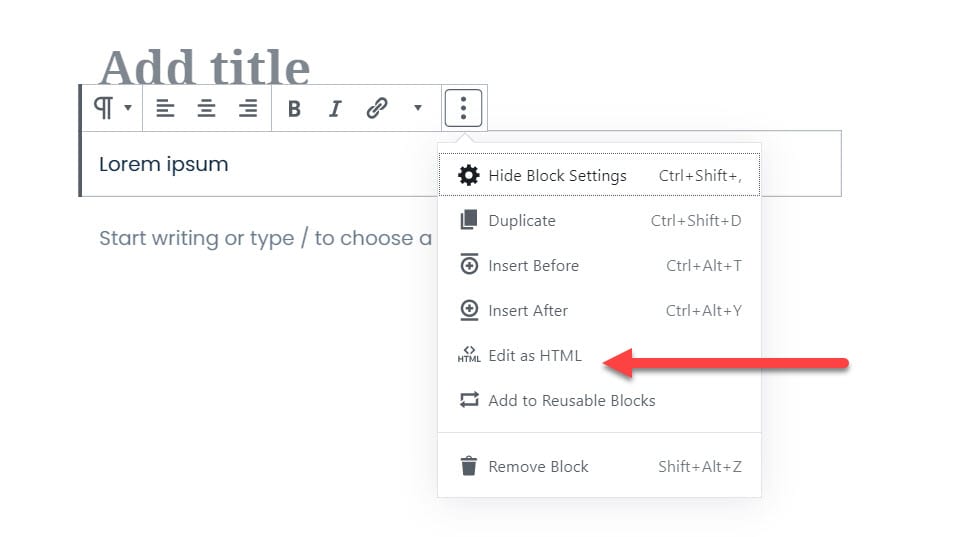The width and height of the screenshot is (971, 537).
Task: Align text left in the toolbar
Action: pos(165,109)
